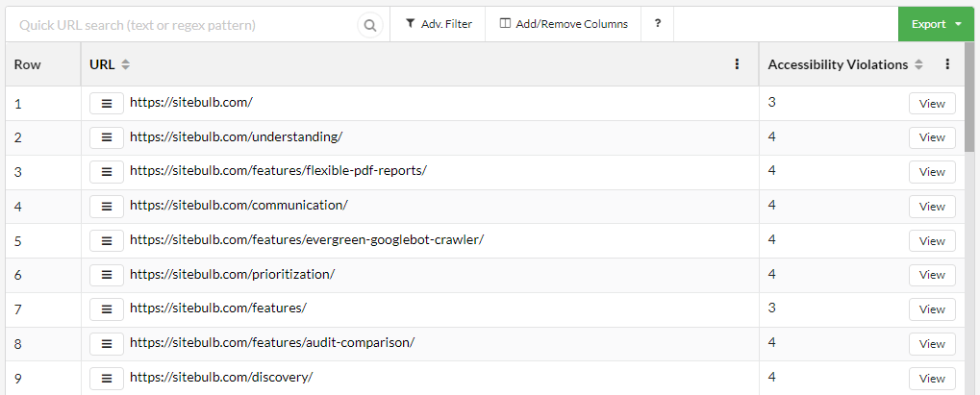
Task: Click Accessibility Violations header label
Action: coord(838,64)
